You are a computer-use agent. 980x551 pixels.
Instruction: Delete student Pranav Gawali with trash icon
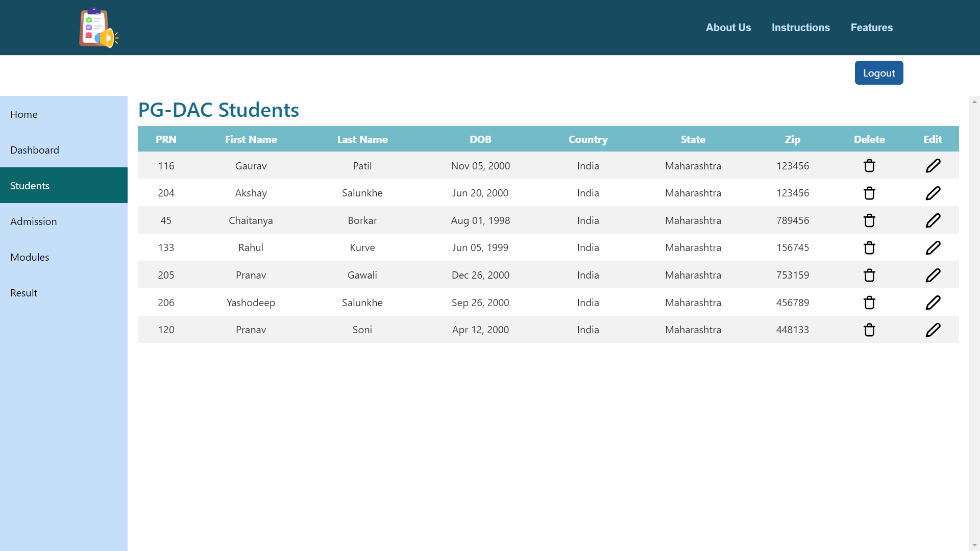point(869,275)
